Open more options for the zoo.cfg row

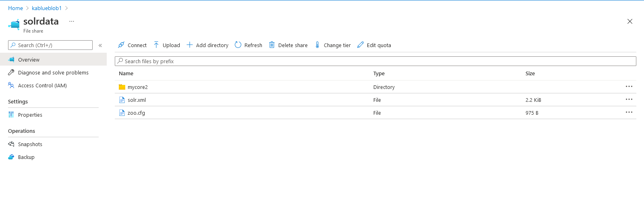[x=629, y=112]
